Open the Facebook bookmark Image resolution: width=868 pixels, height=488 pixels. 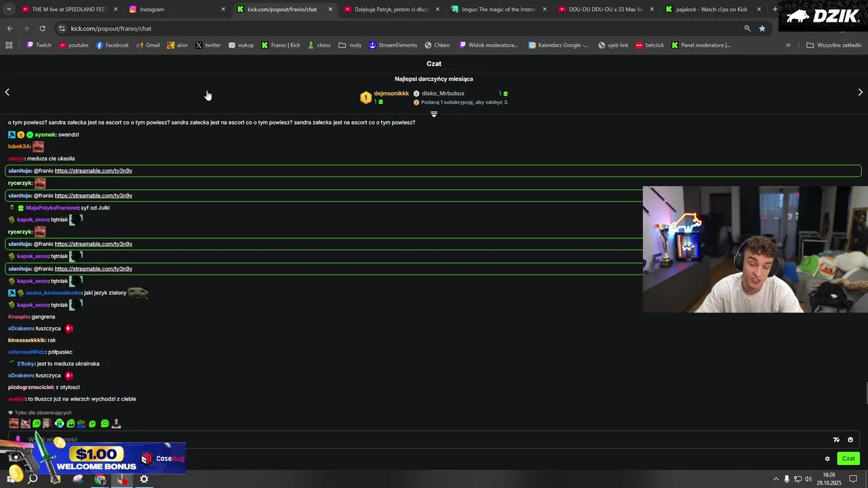(112, 45)
